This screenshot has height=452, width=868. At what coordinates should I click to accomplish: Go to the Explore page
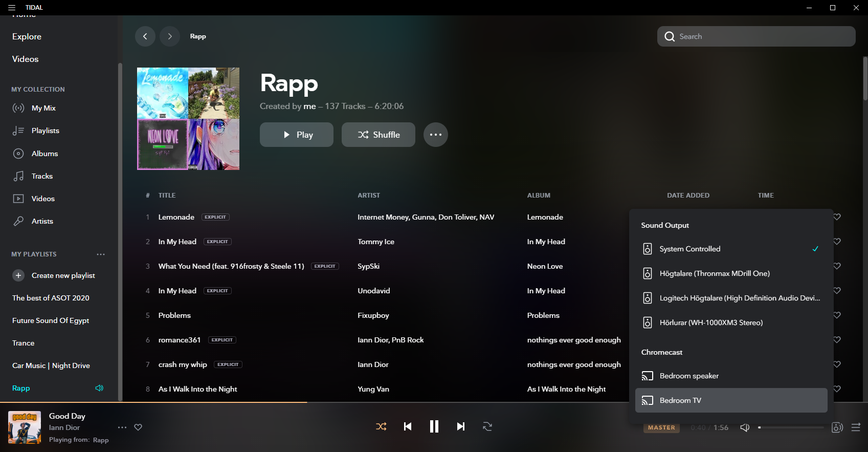[27, 37]
